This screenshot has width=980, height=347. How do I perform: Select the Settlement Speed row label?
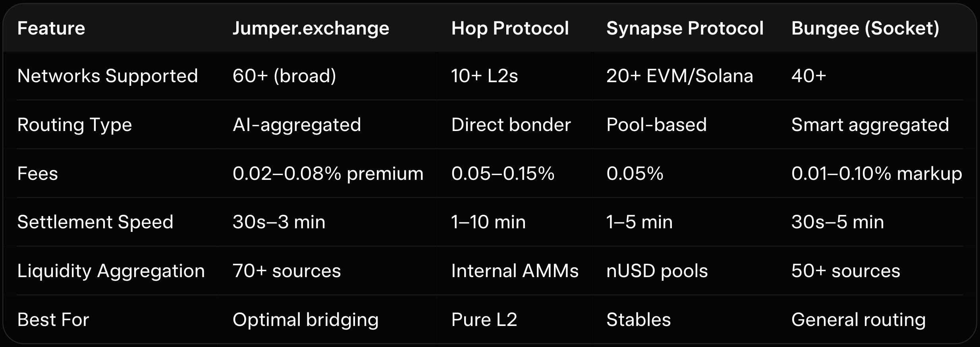click(x=95, y=222)
